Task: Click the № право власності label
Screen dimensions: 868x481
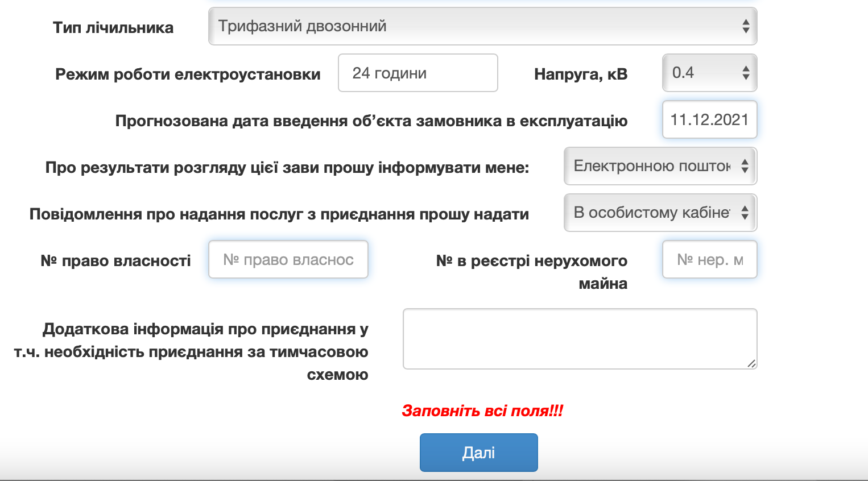Action: (115, 261)
